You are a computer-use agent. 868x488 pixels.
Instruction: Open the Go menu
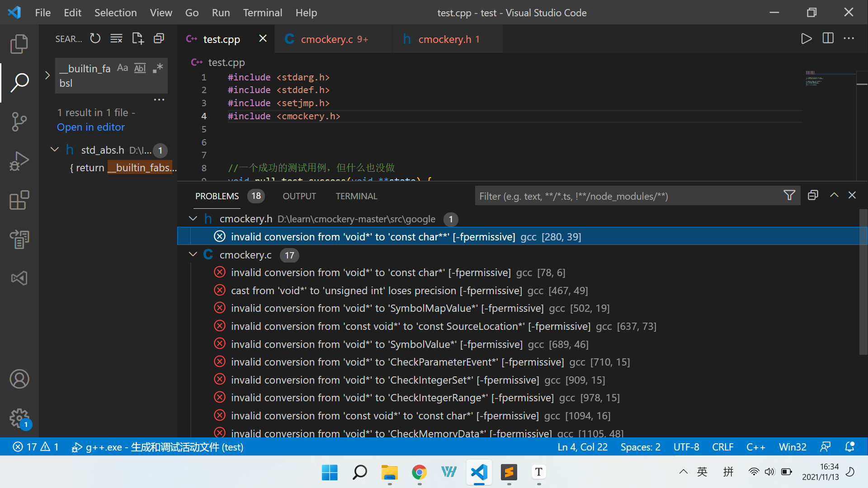tap(192, 13)
